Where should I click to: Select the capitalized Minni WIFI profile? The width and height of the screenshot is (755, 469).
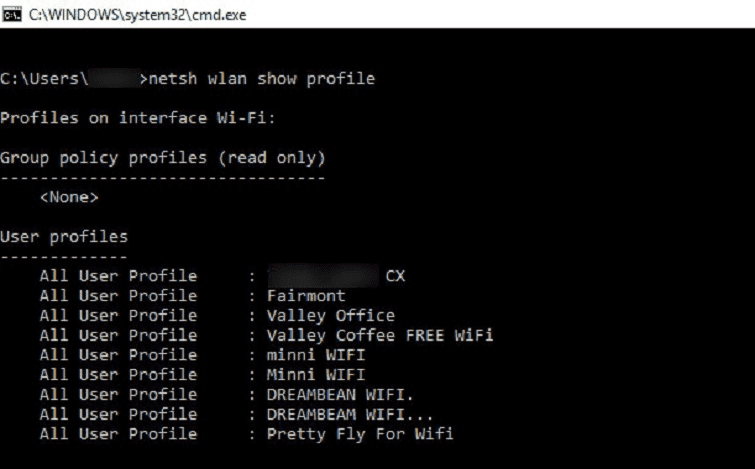pos(316,375)
